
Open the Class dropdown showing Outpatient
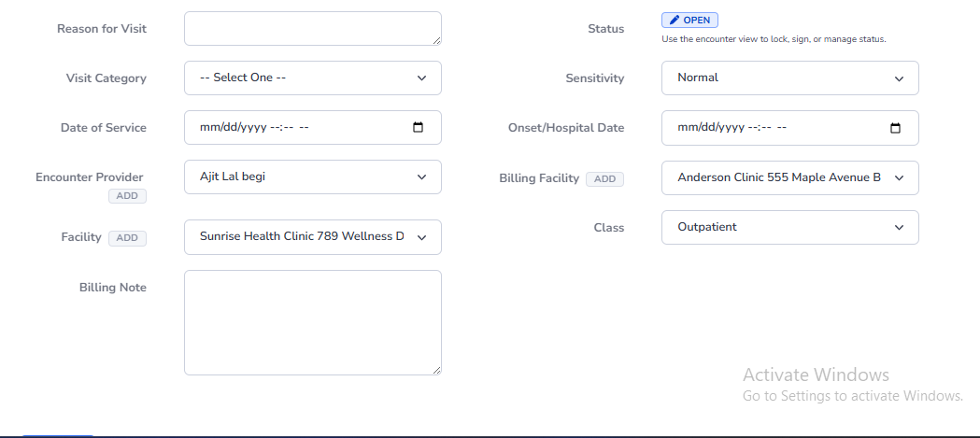coord(790,228)
